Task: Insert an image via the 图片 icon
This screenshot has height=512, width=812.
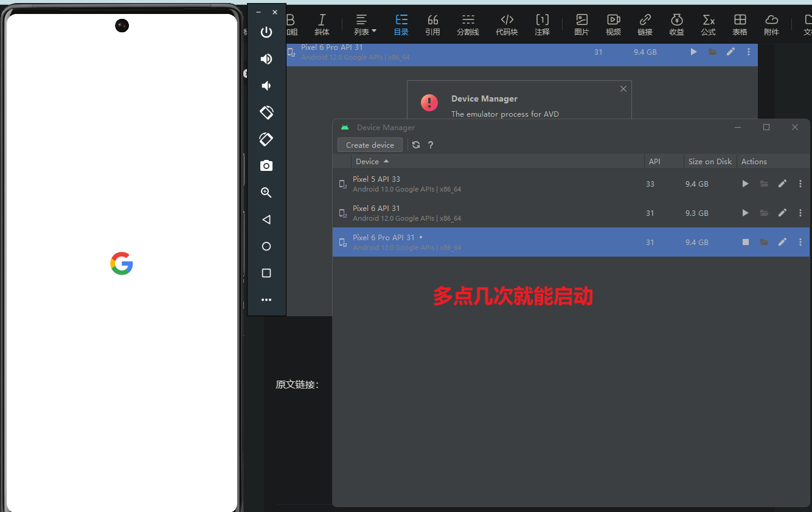Action: tap(581, 25)
